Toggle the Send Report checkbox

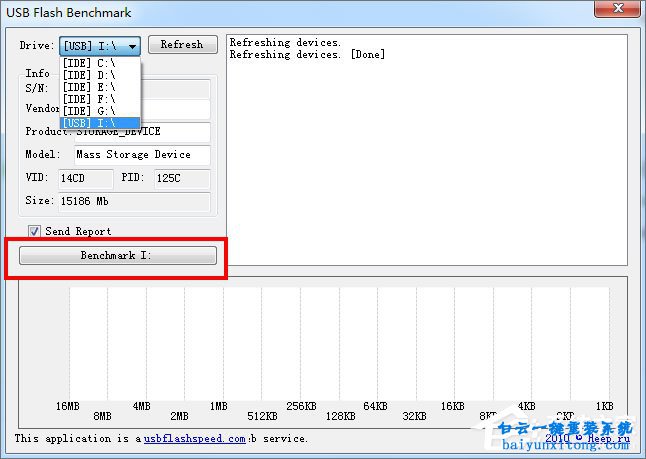point(34,231)
